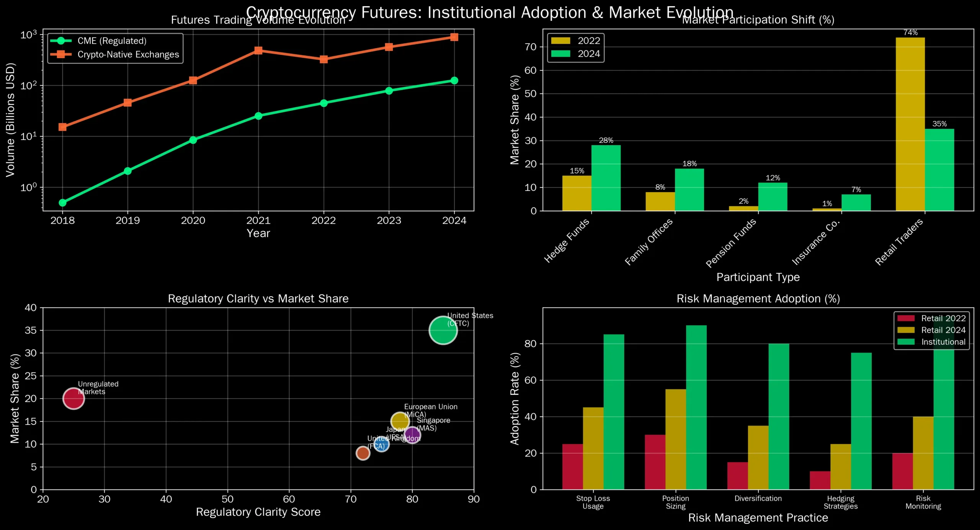Click the Retail Traders 2022 bar at 74%

click(x=910, y=124)
